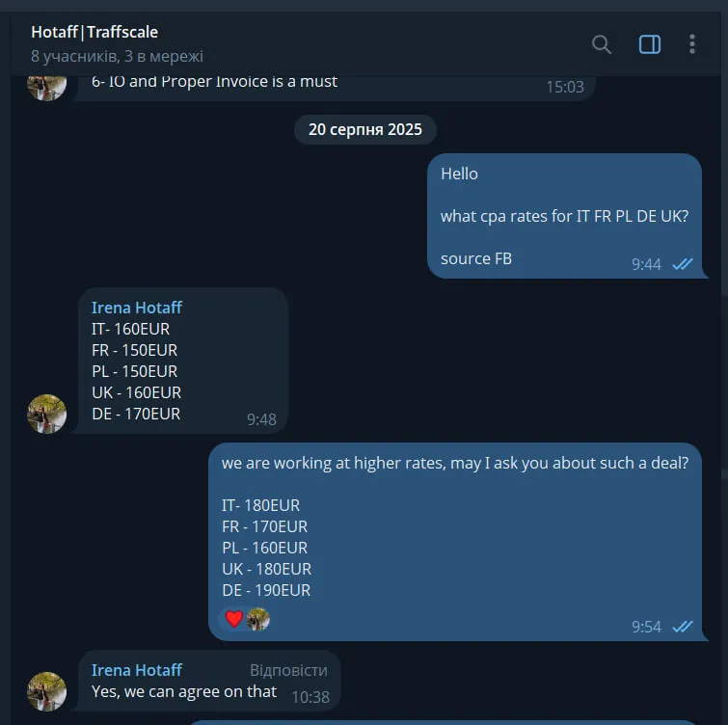Image resolution: width=728 pixels, height=725 pixels.
Task: Open Irena's avatar beside the rates list
Action: tap(46, 414)
